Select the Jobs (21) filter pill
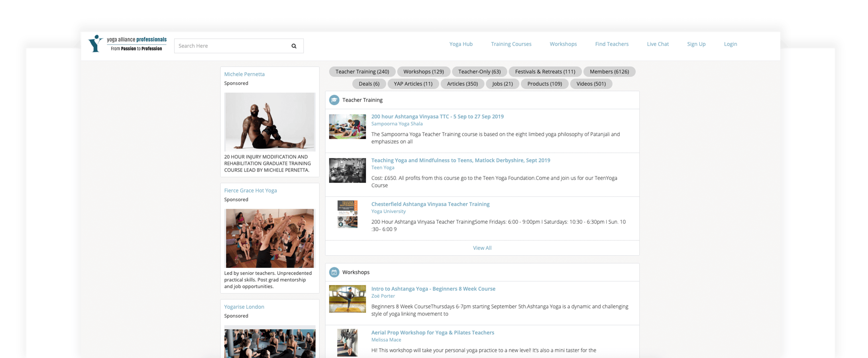This screenshot has height=358, width=868. point(502,84)
